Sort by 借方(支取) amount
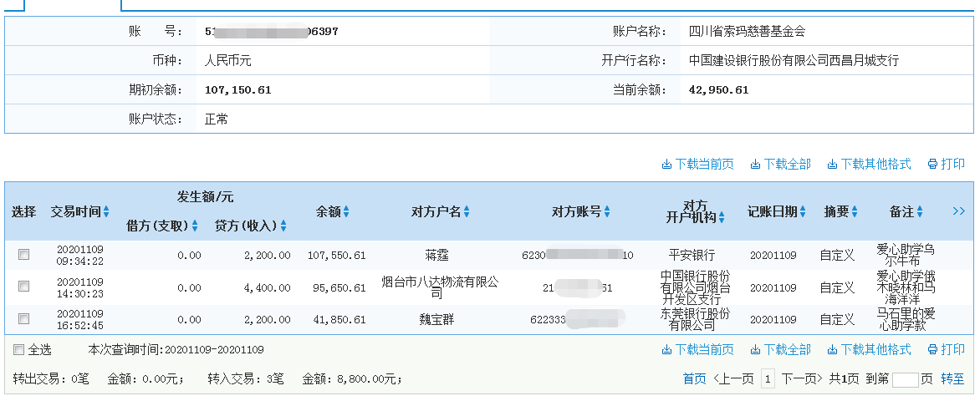980x396 pixels. click(162, 226)
